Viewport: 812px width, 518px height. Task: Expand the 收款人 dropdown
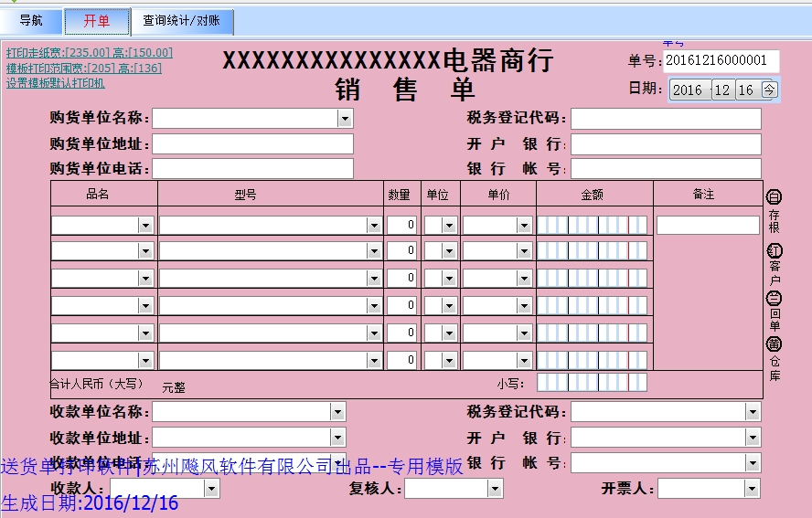click(211, 489)
